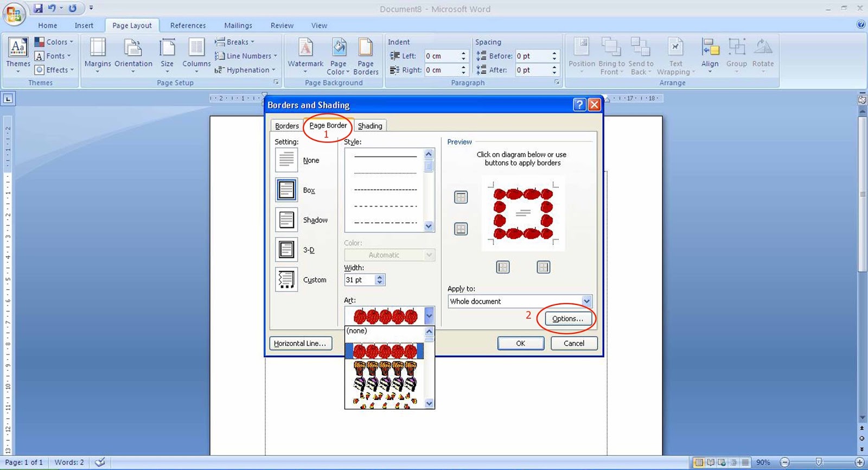Click the Horizontal Line... button
The height and width of the screenshot is (470, 868).
(x=300, y=344)
